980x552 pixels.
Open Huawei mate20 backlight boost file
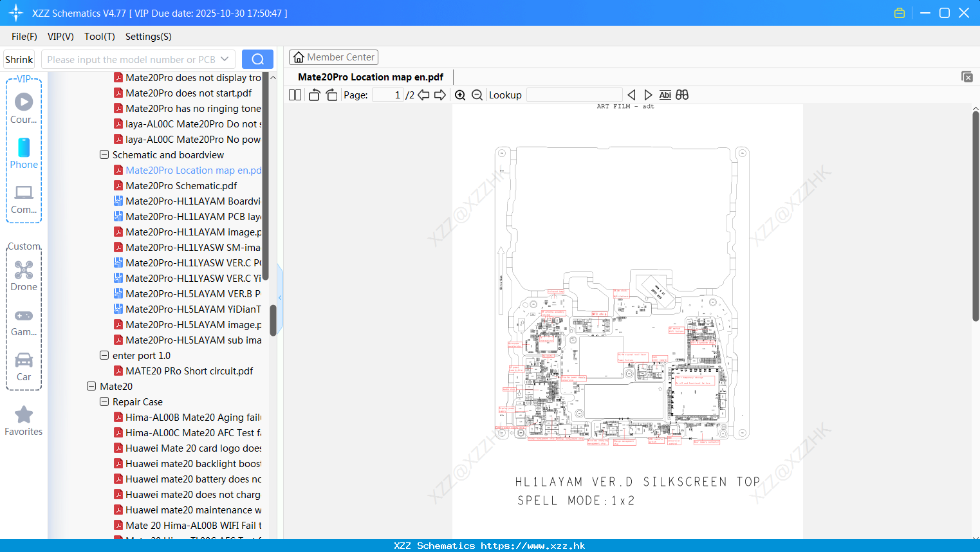188,464
